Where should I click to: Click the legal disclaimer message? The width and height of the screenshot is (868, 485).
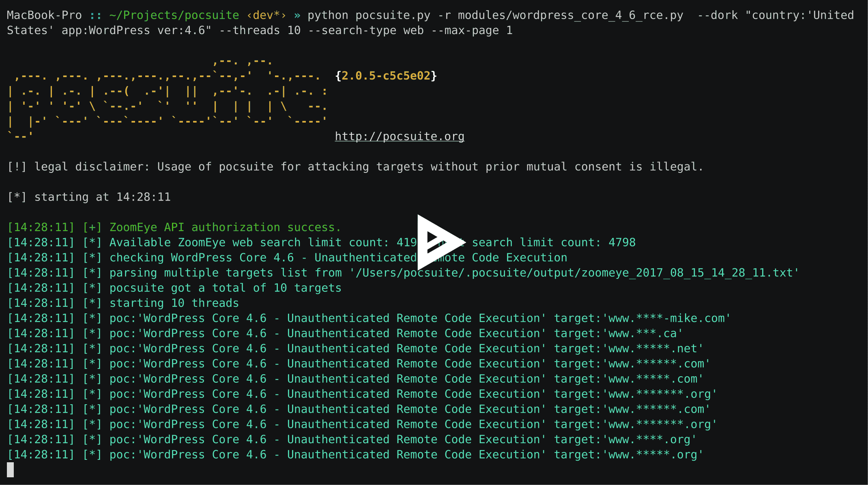pos(353,166)
